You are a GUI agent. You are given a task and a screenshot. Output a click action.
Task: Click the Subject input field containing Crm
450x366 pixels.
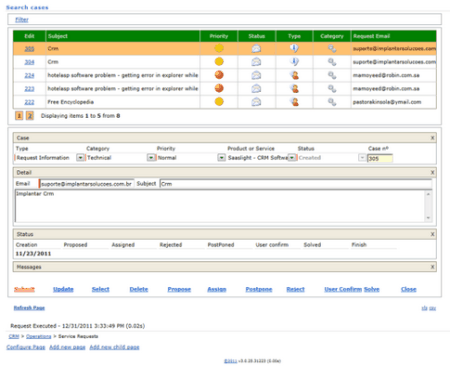coord(296,184)
